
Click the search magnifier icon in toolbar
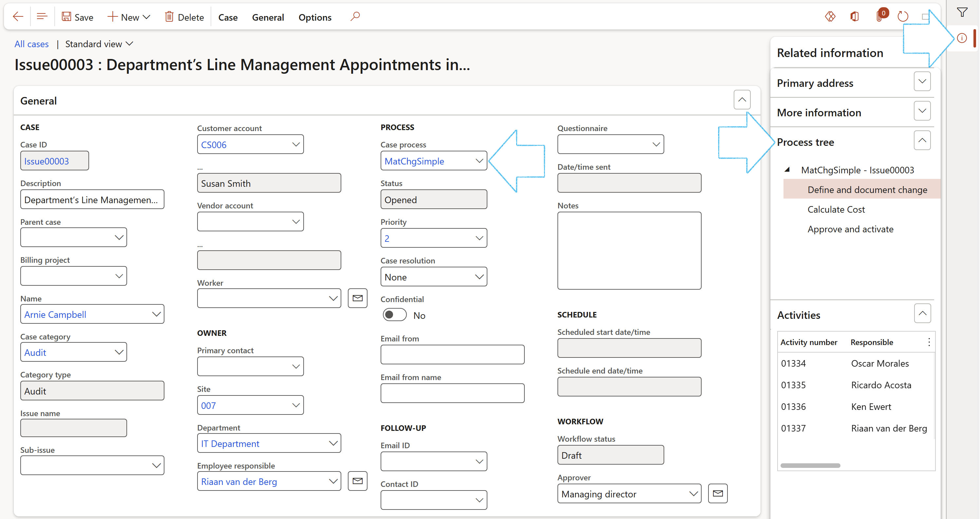(x=355, y=17)
